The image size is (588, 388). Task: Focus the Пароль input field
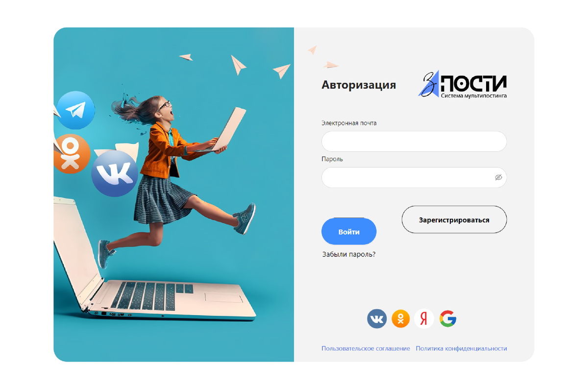[414, 177]
